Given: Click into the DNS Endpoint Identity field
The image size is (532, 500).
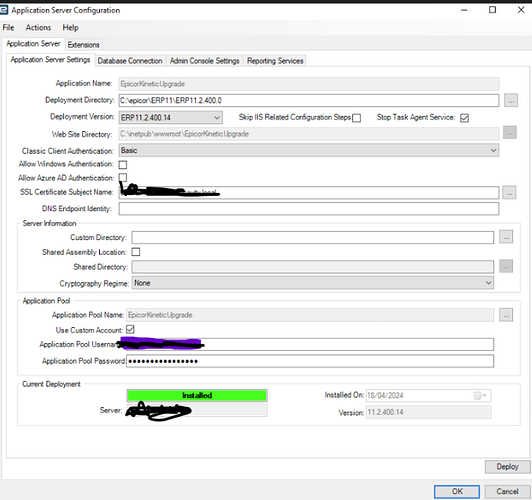Looking at the screenshot, I should tap(309, 209).
